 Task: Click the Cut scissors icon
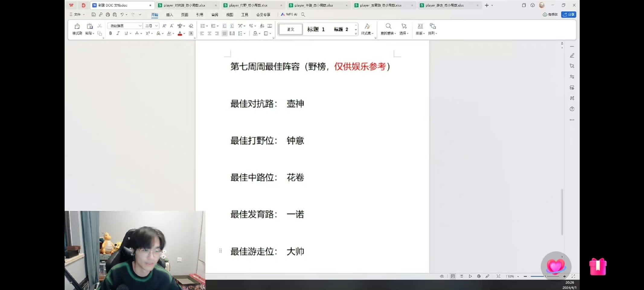coord(100,26)
